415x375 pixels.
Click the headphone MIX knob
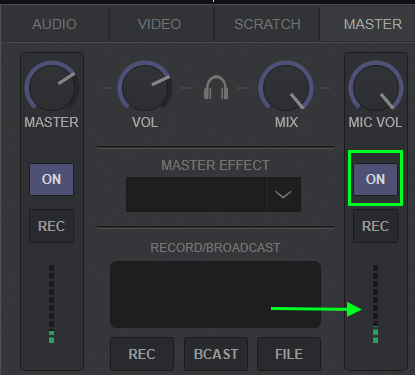(x=286, y=86)
